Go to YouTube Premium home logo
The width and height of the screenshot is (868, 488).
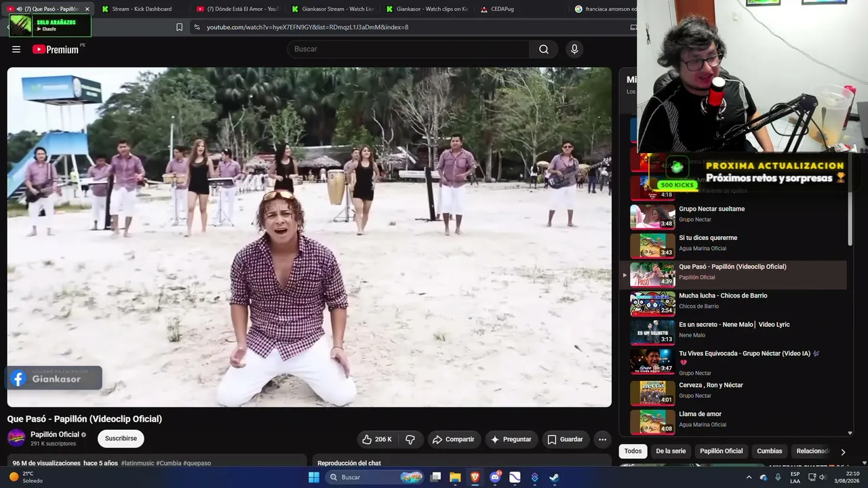pos(56,49)
